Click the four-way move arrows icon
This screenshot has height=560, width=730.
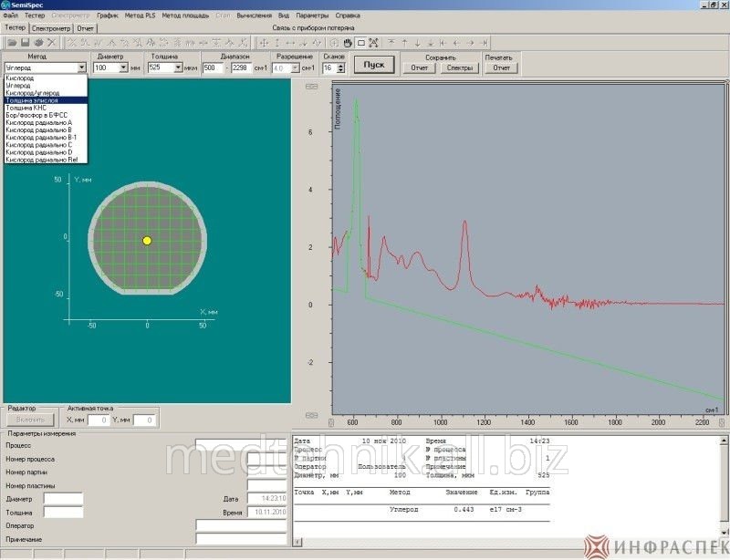(264, 42)
